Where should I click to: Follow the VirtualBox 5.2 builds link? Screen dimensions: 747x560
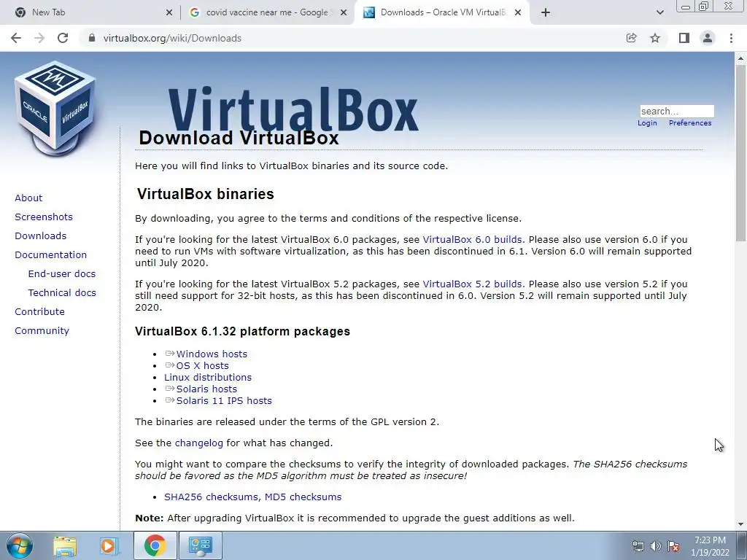tap(472, 284)
